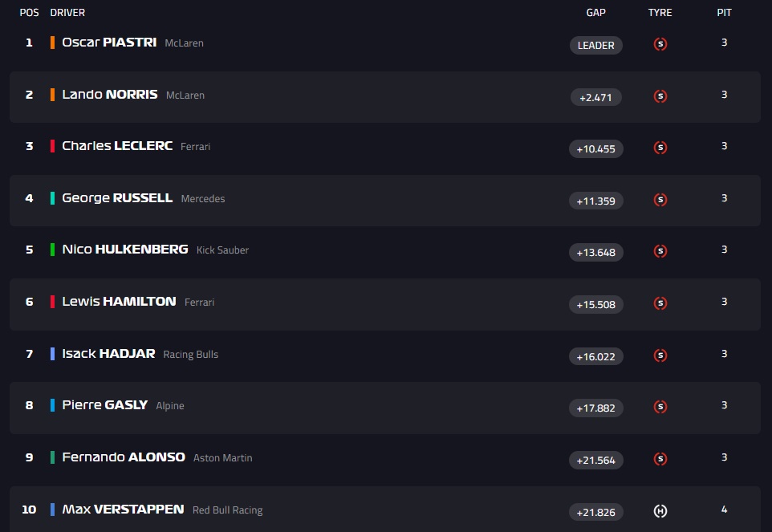Image resolution: width=772 pixels, height=532 pixels.
Task: Select Pierre Gasly's tyre compound icon
Action: (660, 407)
